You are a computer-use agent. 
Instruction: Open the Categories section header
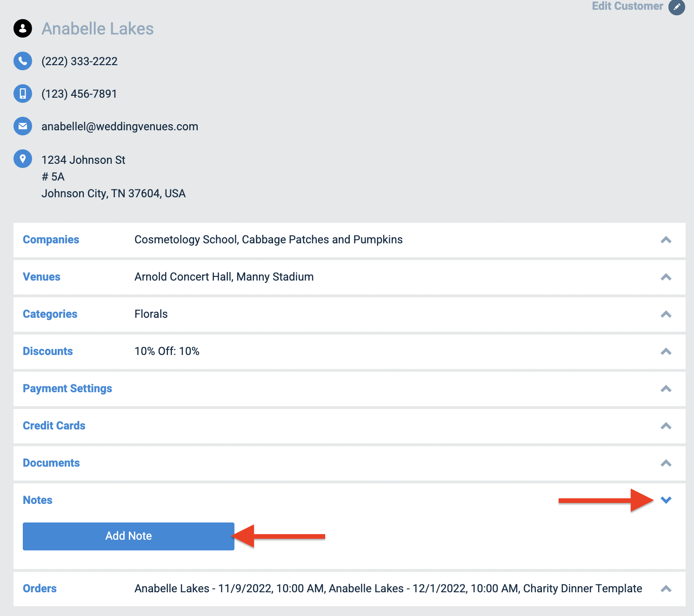(50, 314)
